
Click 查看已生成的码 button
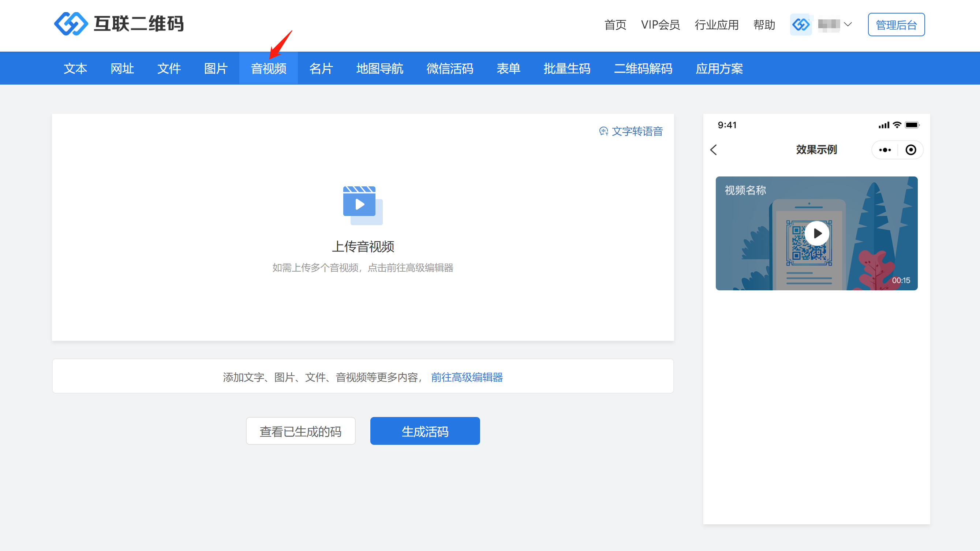(x=300, y=431)
